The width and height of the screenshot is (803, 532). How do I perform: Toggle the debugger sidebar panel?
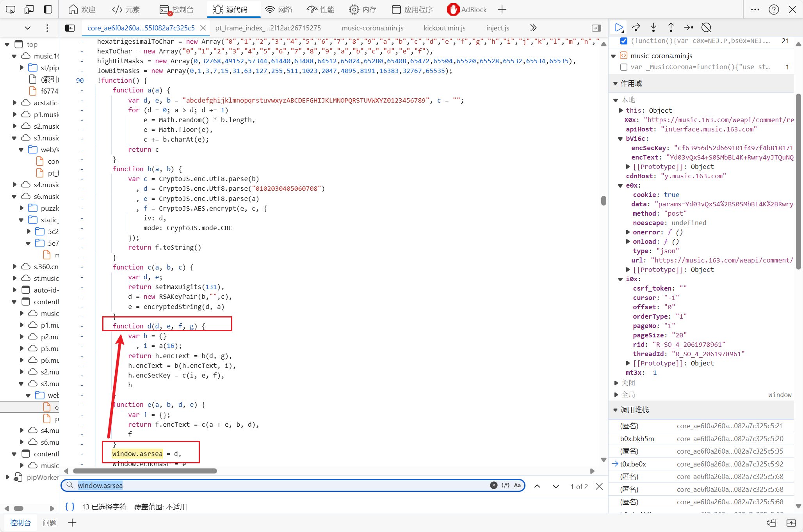(596, 28)
